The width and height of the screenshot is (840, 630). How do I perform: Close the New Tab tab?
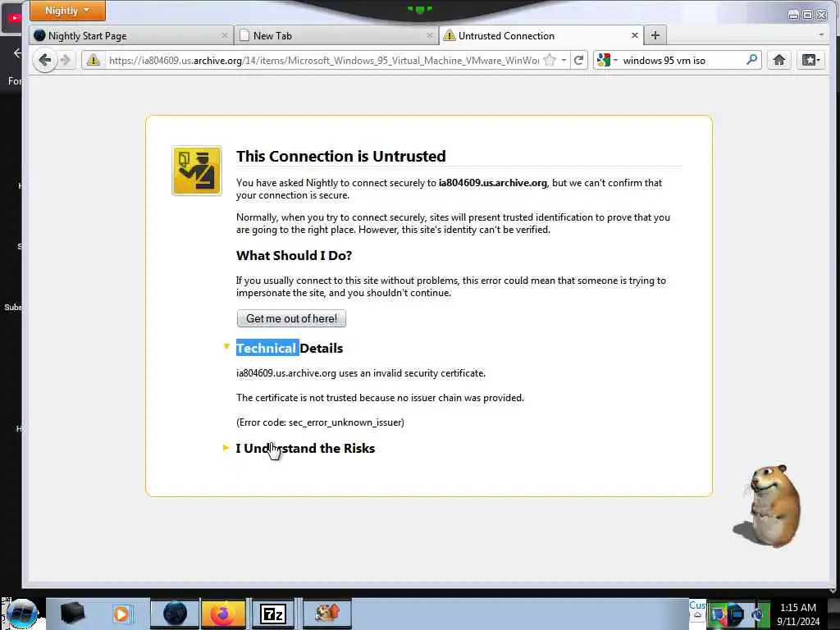click(429, 36)
